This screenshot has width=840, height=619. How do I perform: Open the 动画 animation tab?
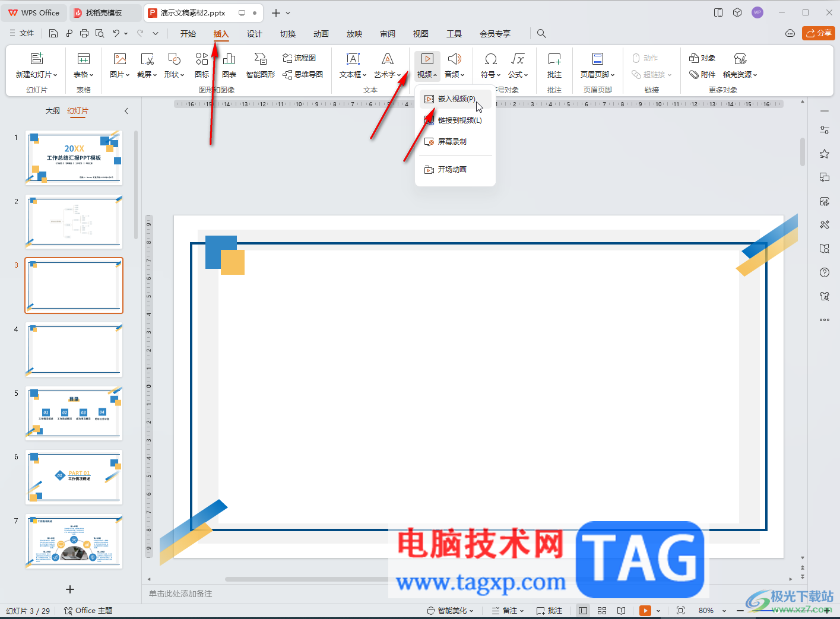click(x=321, y=34)
